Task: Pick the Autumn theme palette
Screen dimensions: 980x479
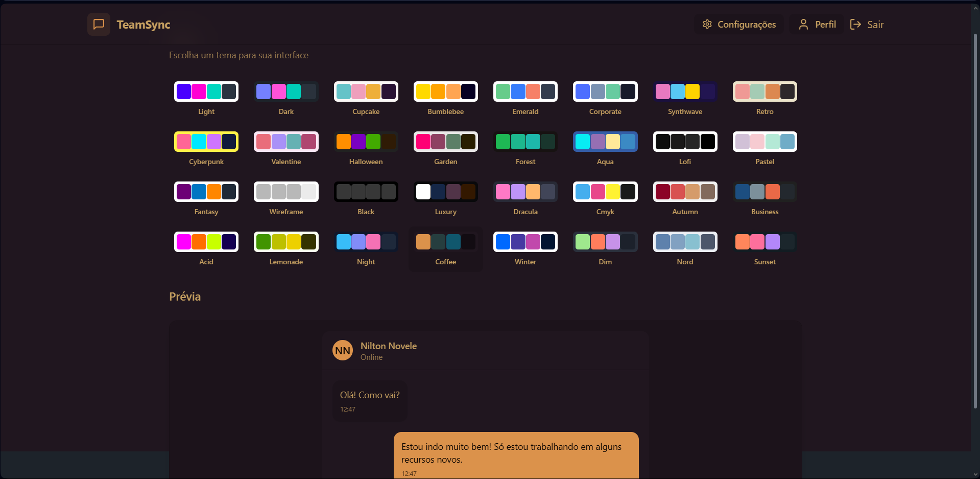Action: coord(685,192)
